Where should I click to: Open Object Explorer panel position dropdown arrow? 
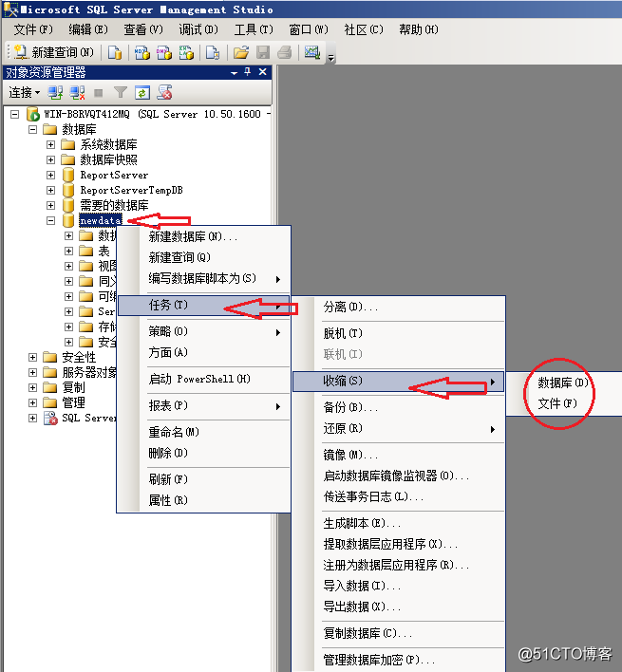[x=234, y=73]
